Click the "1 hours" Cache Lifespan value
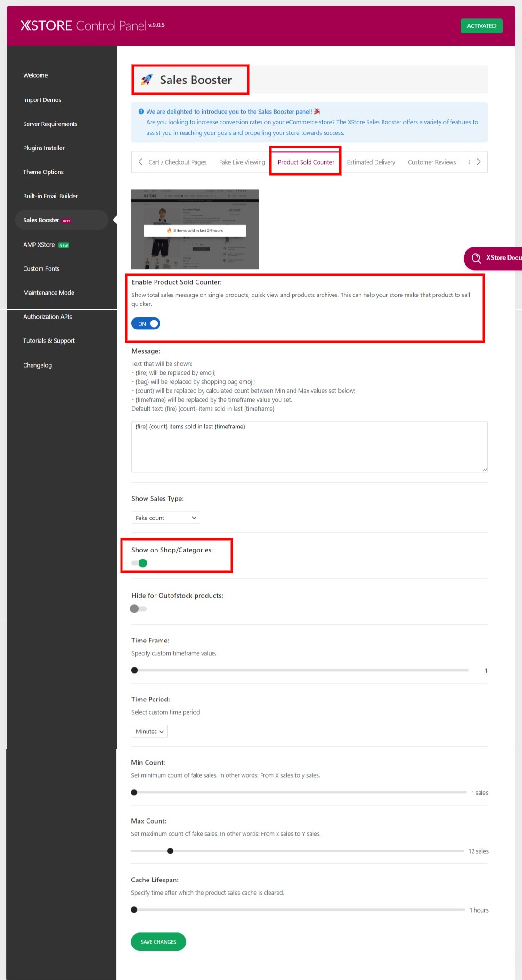 point(479,910)
